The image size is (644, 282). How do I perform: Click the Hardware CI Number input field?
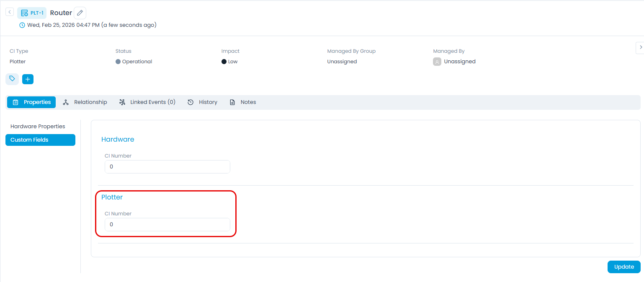167,167
